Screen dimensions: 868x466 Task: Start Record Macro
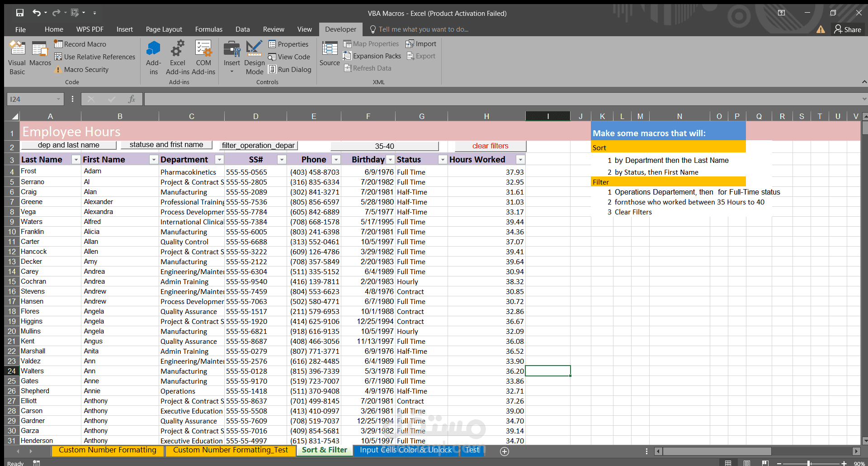pos(80,44)
